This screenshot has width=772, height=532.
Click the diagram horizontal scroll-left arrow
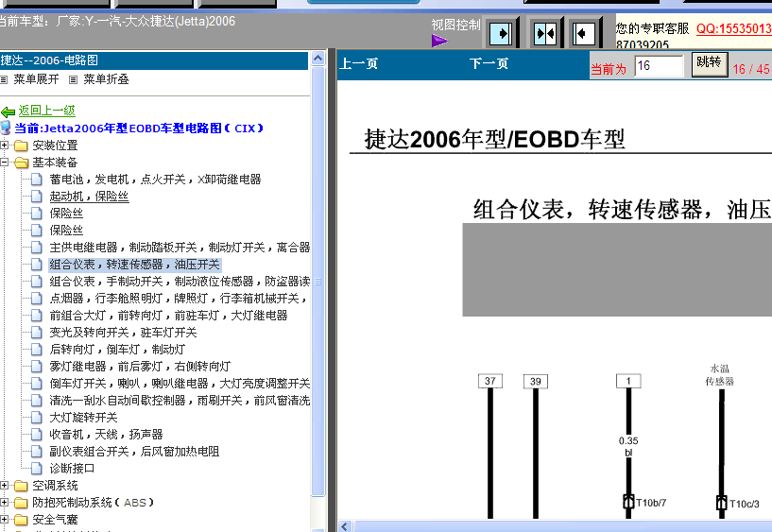(345, 526)
